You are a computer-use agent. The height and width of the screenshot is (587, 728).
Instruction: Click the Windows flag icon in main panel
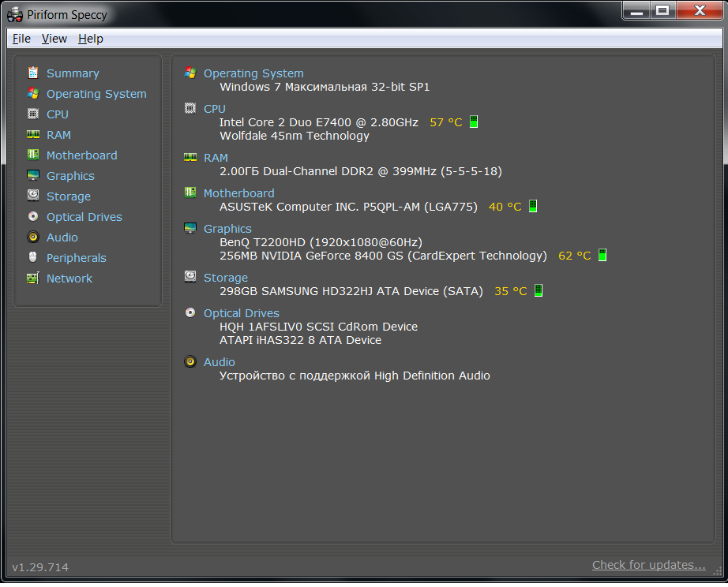[x=190, y=73]
